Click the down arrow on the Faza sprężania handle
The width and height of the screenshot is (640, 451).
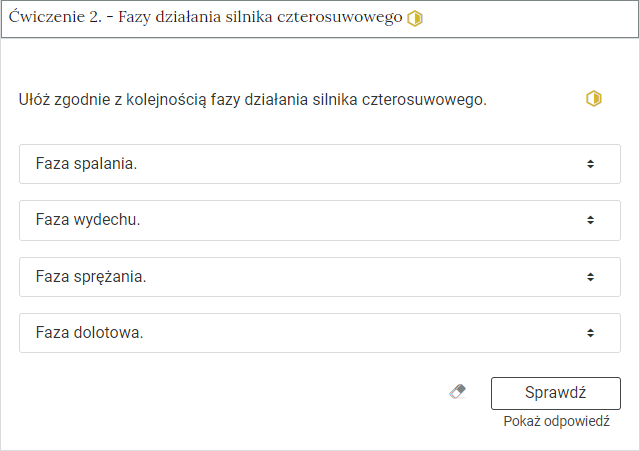590,280
